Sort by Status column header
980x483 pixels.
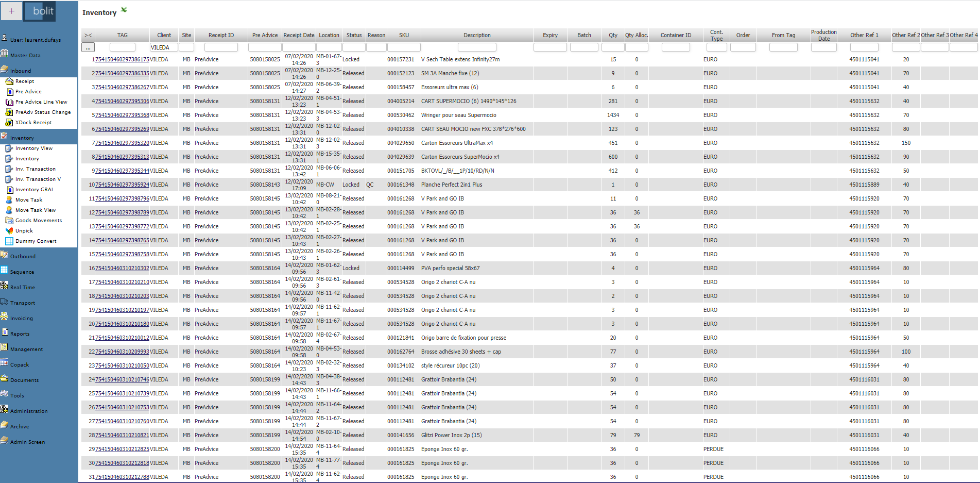point(354,35)
